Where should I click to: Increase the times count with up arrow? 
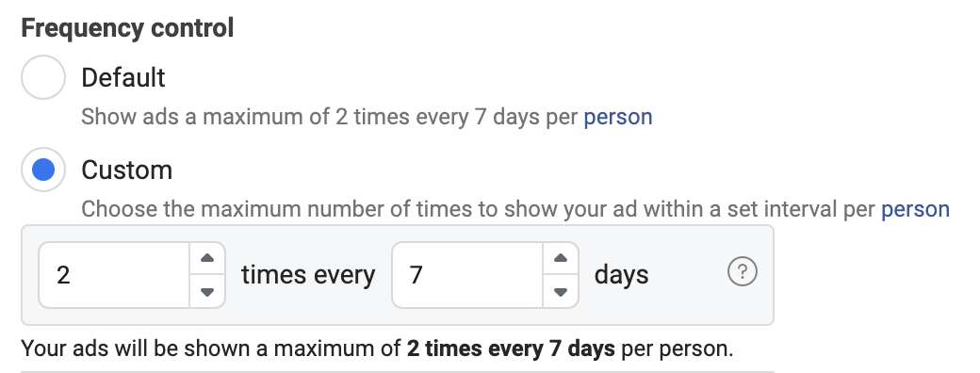tap(207, 258)
